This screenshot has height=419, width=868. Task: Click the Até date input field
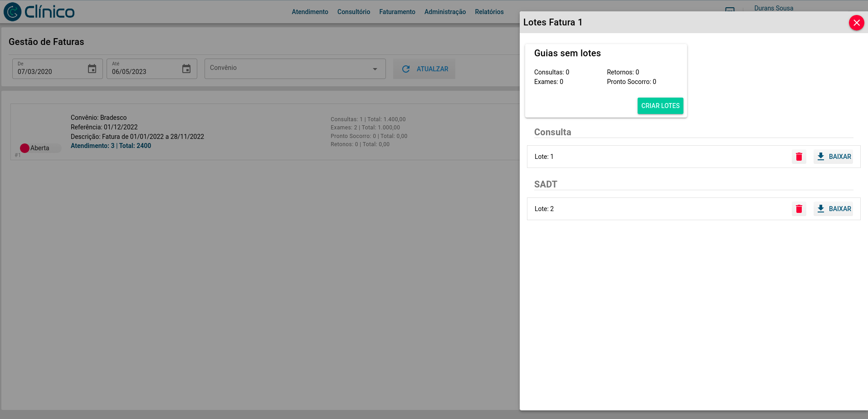142,71
